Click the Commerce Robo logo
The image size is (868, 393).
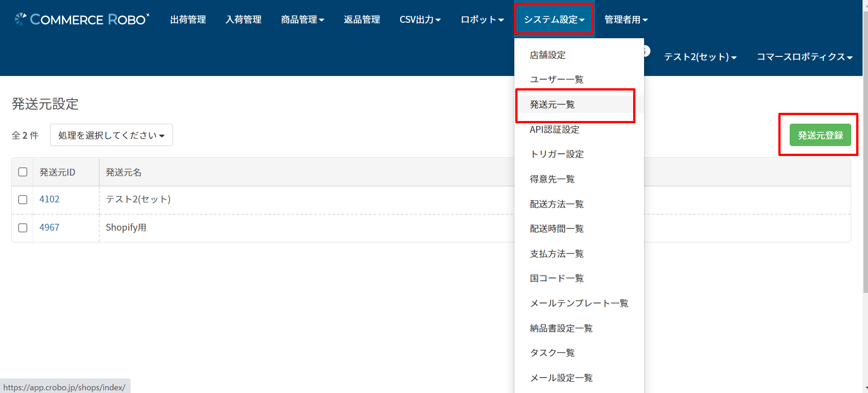click(82, 19)
